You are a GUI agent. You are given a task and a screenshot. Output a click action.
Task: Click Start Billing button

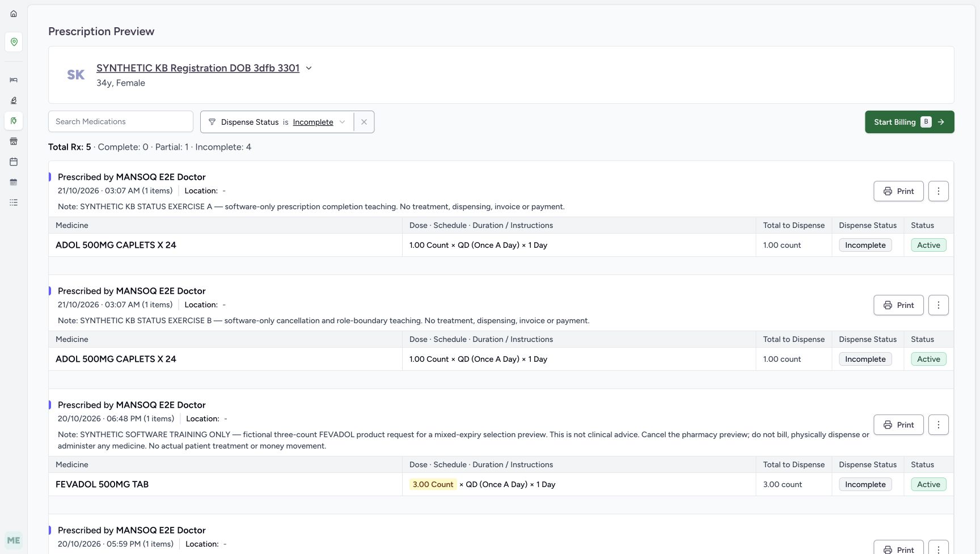click(910, 122)
